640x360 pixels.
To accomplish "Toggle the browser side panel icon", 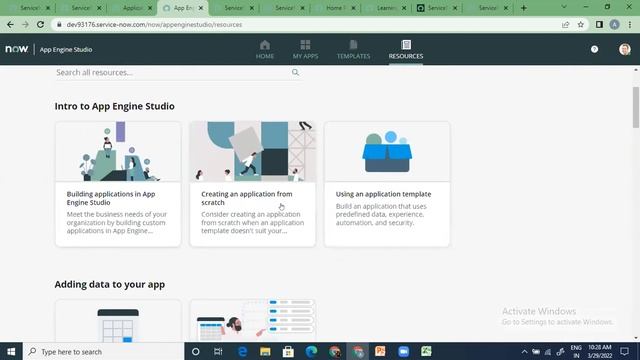I will [599, 24].
